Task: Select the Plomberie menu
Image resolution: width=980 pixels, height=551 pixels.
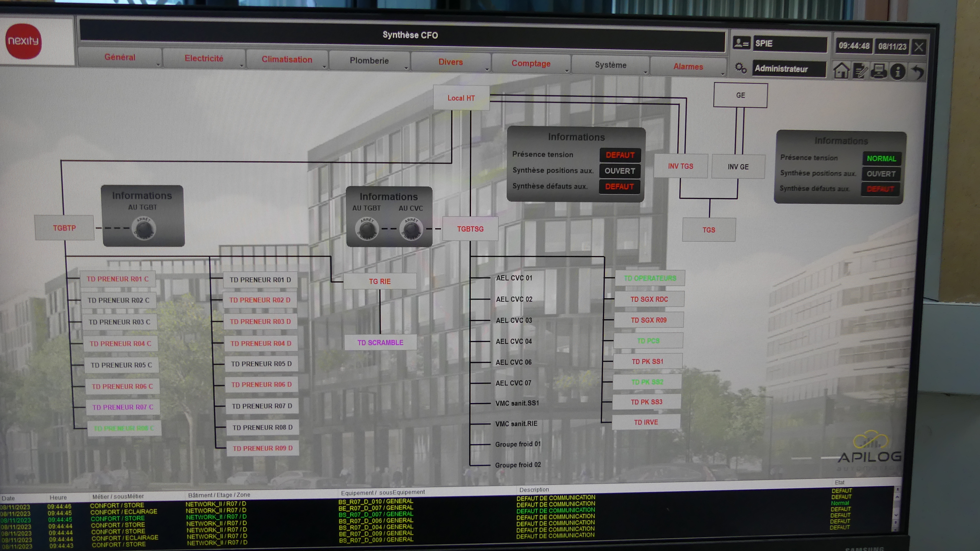Action: coord(369,61)
